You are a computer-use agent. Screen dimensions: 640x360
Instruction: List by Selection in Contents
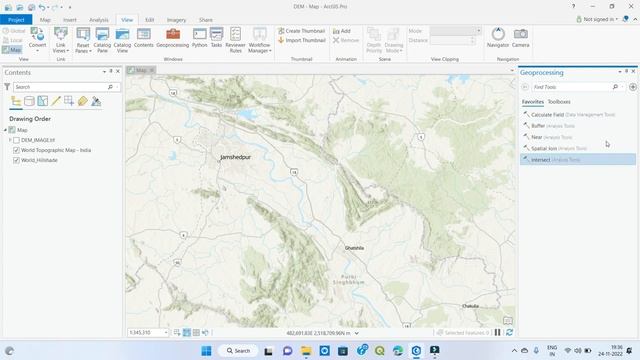[42, 101]
